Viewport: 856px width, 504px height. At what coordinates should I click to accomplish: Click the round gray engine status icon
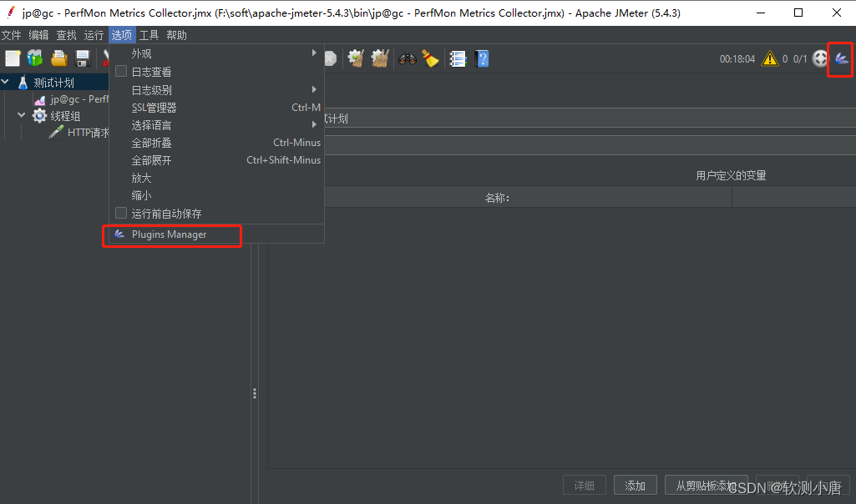coord(820,58)
